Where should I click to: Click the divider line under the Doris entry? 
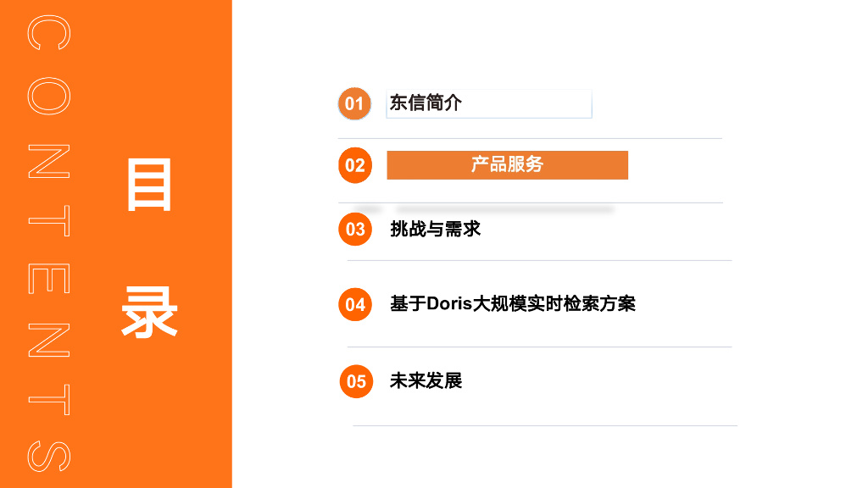click(x=539, y=347)
